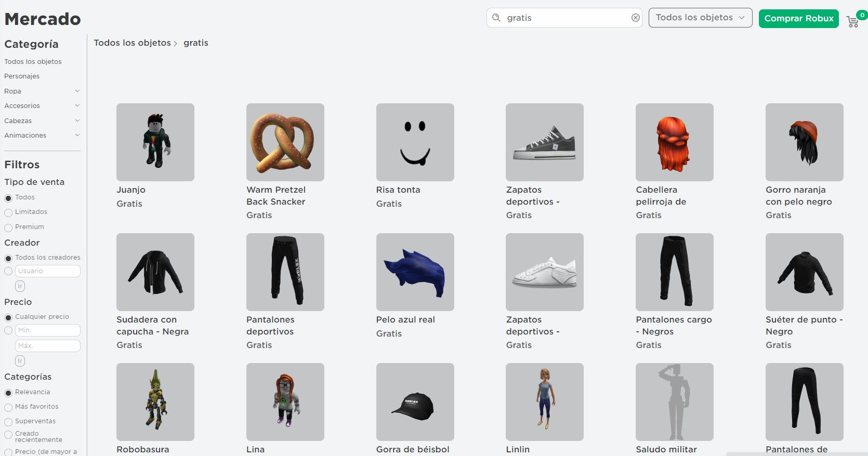This screenshot has height=456, width=868.
Task: Open the Saludo militar animation thumbnail
Action: [x=675, y=402]
